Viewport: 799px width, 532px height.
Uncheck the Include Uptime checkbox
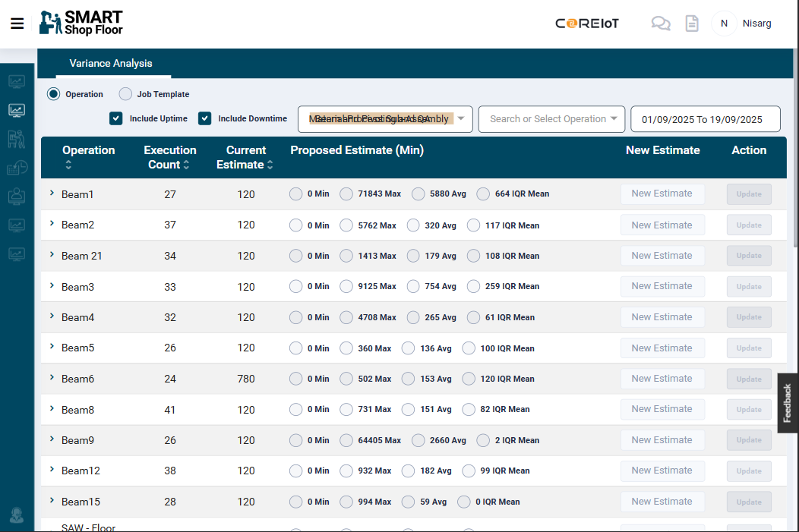[x=116, y=118]
